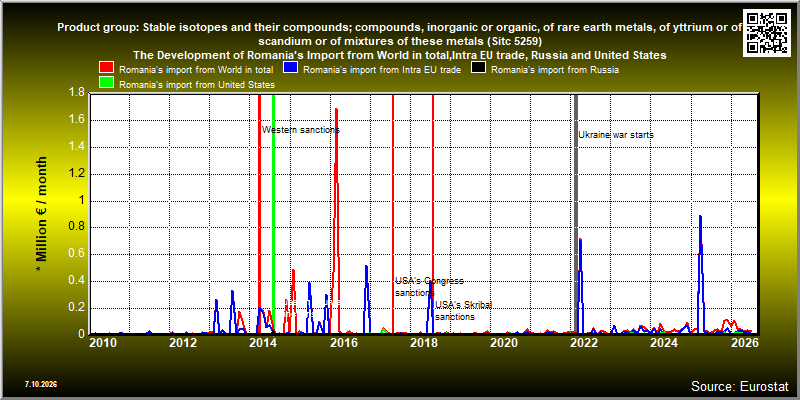
Task: Select legend text 'Romania's import from Russia'
Action: [x=555, y=70]
